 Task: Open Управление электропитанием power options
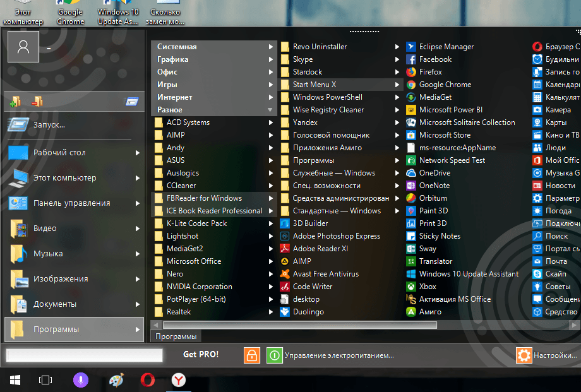339,355
